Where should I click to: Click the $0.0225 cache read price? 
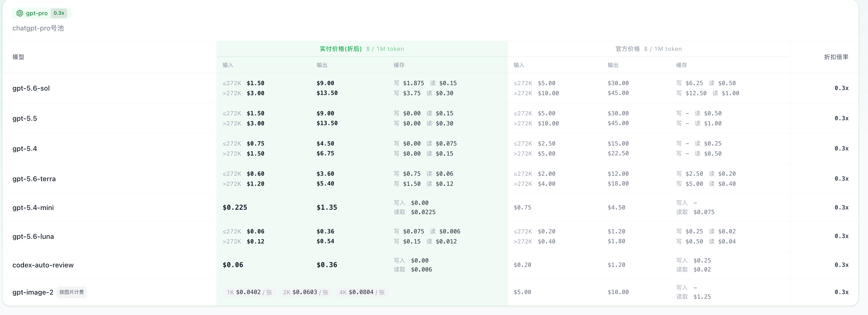pos(423,212)
